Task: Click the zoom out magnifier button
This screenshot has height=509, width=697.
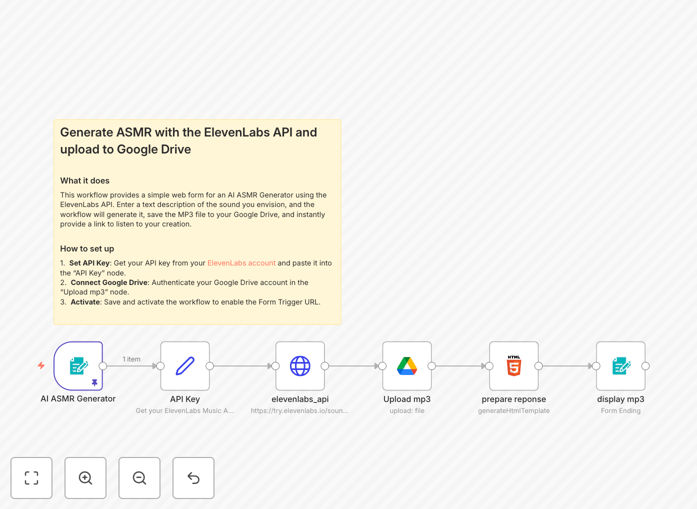Action: click(x=139, y=478)
